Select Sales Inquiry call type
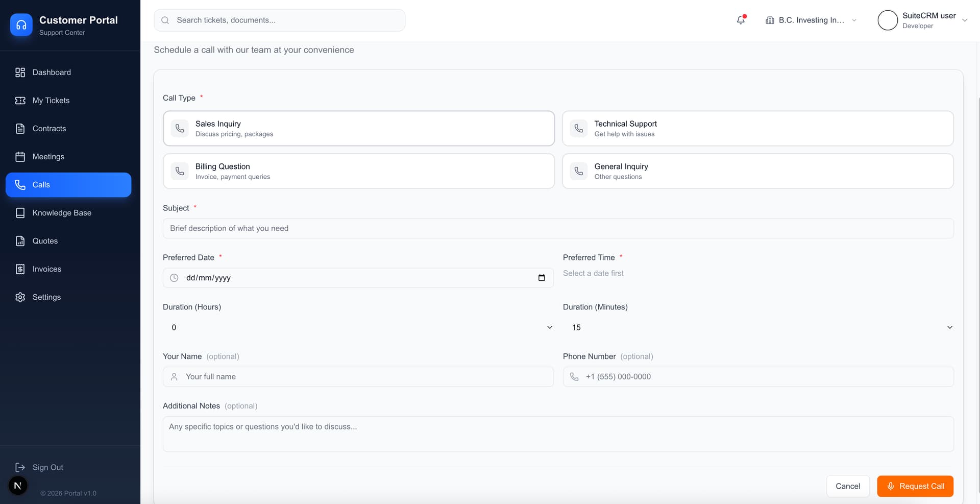 [358, 129]
